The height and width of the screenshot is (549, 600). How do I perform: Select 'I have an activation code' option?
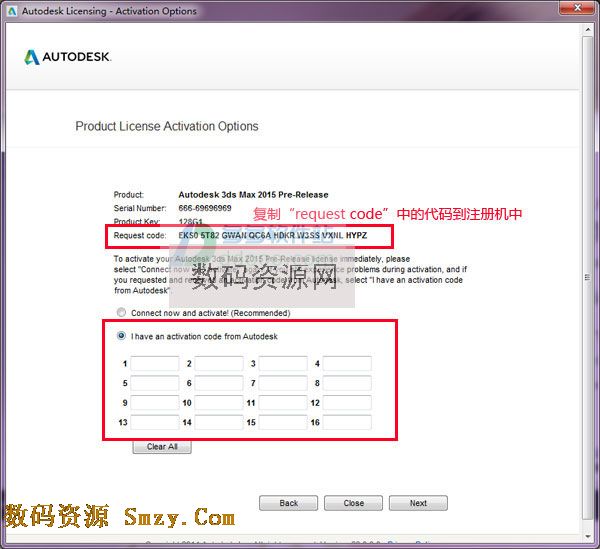(122, 336)
